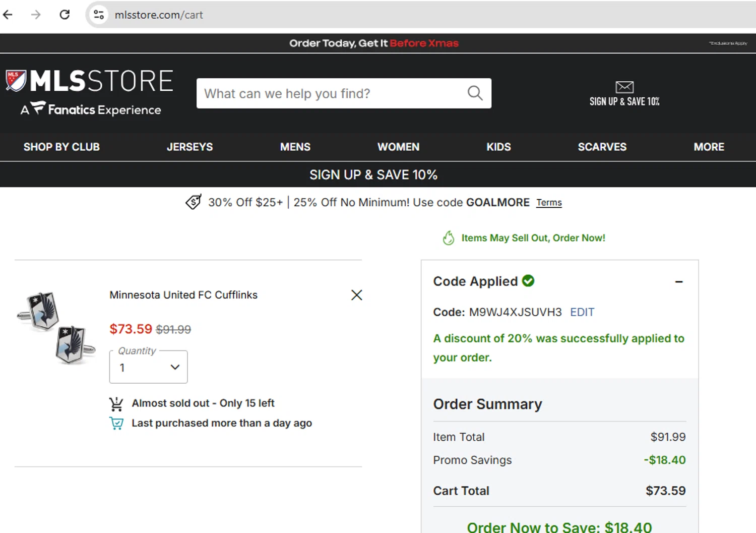The image size is (756, 533).
Task: Open site information icon in address bar
Action: click(99, 15)
